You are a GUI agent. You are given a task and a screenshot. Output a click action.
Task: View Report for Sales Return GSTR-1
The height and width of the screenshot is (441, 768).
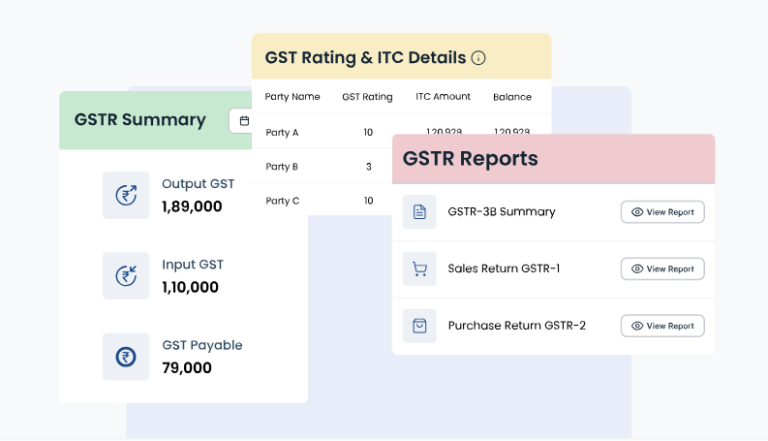point(662,269)
